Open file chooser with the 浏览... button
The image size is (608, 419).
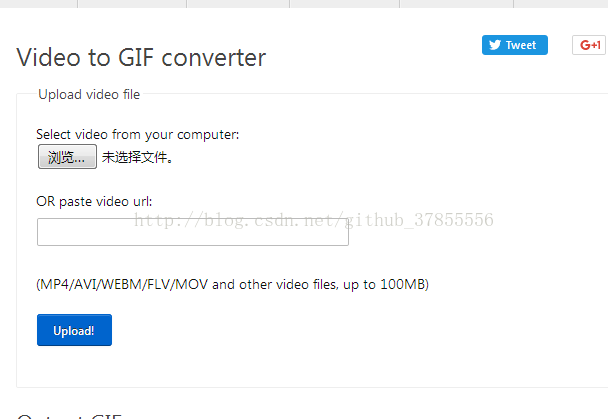[67, 157]
